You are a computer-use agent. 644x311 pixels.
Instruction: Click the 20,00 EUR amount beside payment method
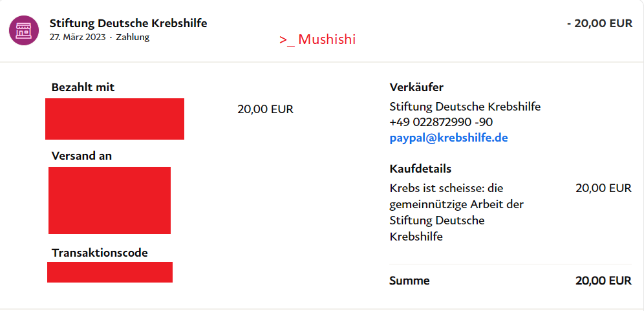point(265,109)
